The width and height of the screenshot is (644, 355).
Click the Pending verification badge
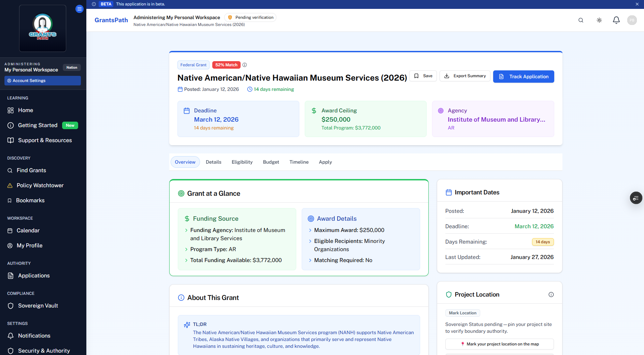click(251, 17)
